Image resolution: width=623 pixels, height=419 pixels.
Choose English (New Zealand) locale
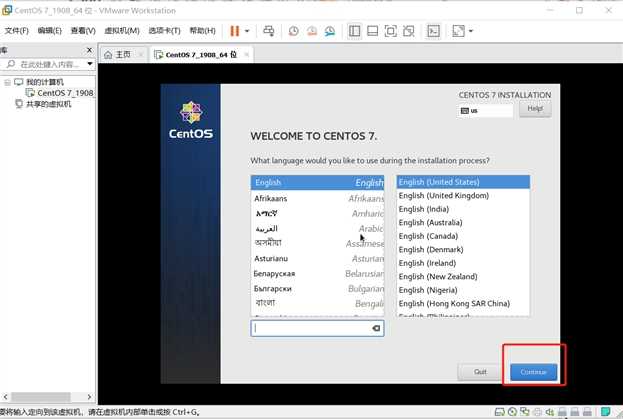tap(463, 276)
